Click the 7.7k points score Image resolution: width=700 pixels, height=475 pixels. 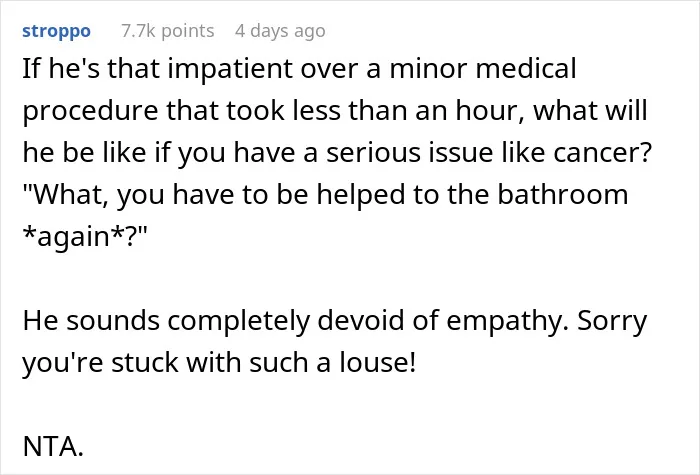tap(168, 31)
